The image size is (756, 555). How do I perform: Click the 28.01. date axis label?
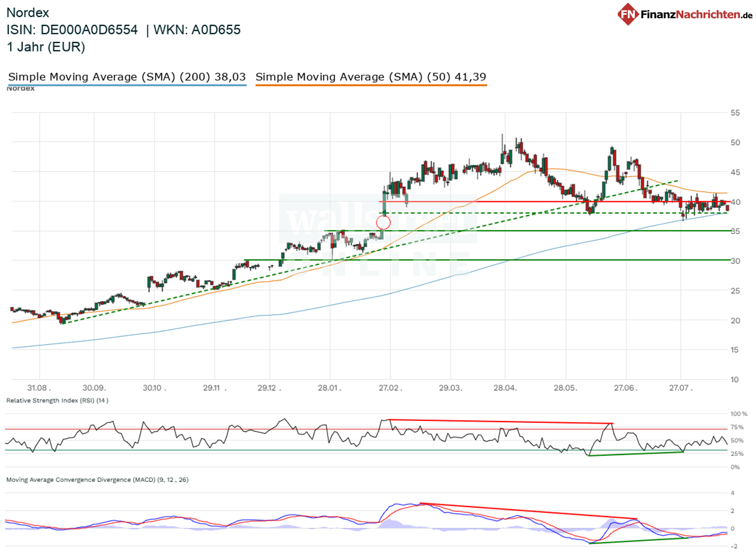pyautogui.click(x=331, y=388)
